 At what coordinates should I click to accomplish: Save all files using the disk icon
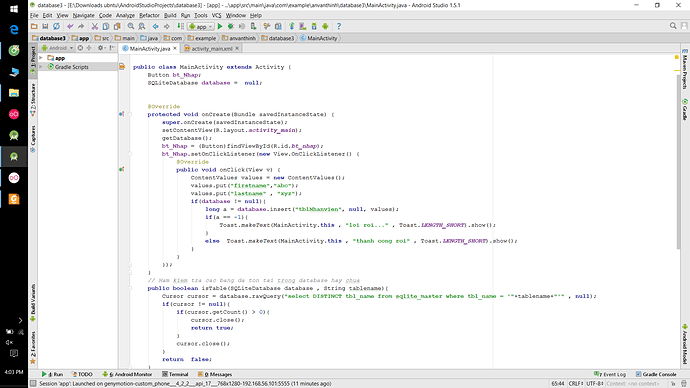coord(45,26)
